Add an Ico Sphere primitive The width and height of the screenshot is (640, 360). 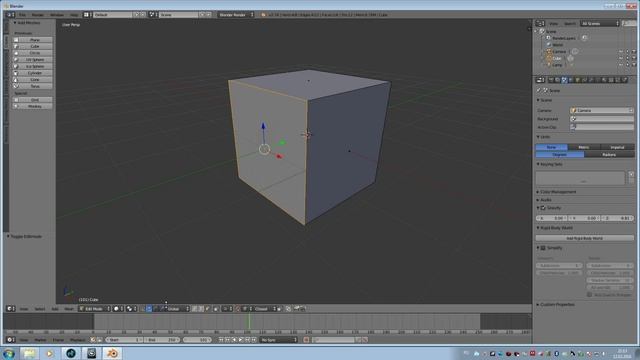pos(32,66)
